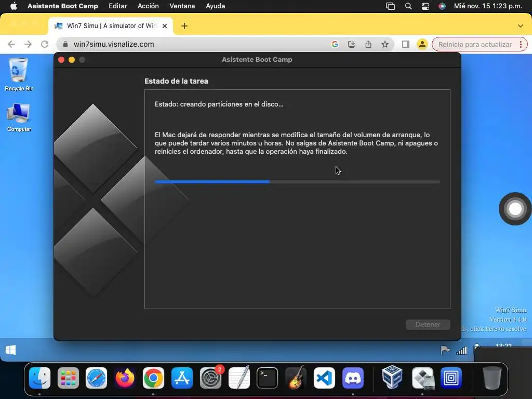Switch to Google Chrome in the Dock
The height and width of the screenshot is (399, 532).
click(x=153, y=378)
